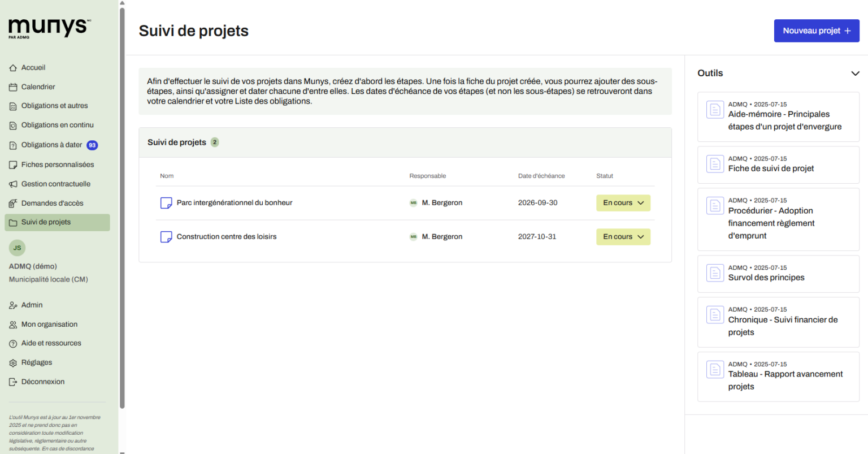
Task: Click the megaphone icon for Gestion contractuelle
Action: click(x=13, y=184)
